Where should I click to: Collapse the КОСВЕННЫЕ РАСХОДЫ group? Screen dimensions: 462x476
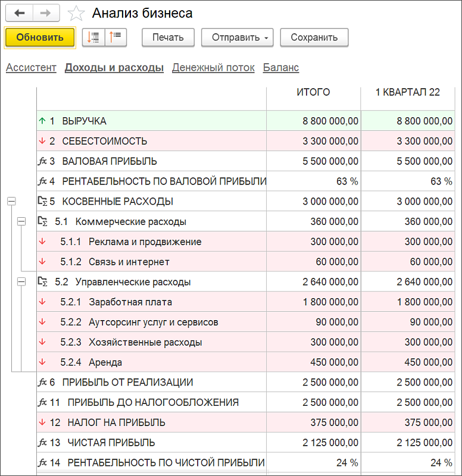pyautogui.click(x=11, y=201)
